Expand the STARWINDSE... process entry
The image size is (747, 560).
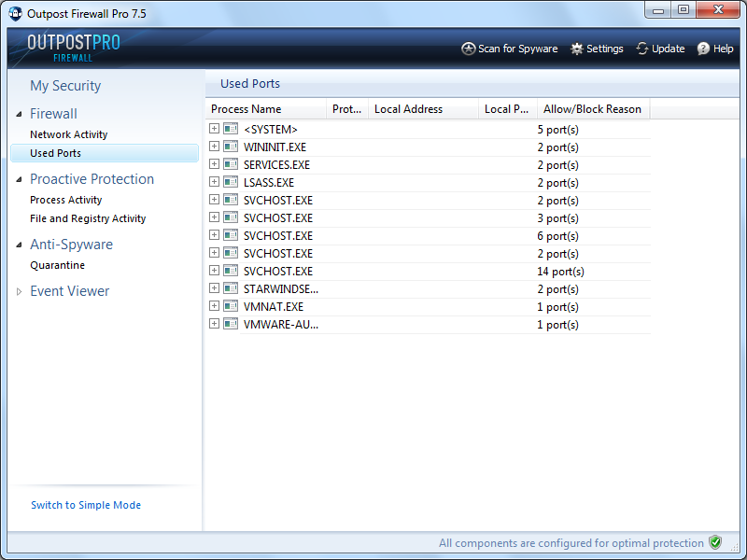[214, 289]
